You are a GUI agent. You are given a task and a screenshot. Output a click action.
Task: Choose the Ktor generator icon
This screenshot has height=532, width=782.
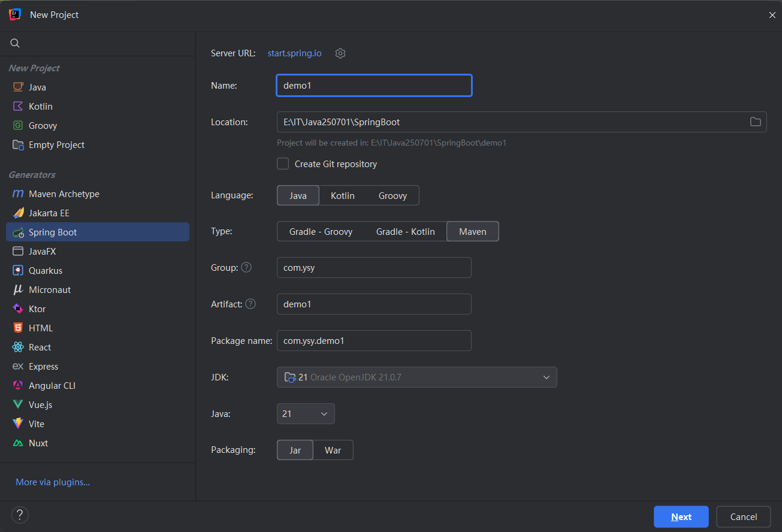[18, 309]
